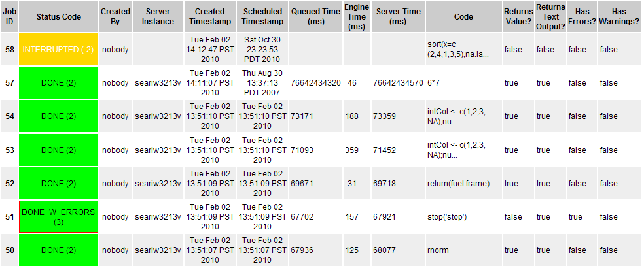Click the Has Warnings? column header

(619, 16)
